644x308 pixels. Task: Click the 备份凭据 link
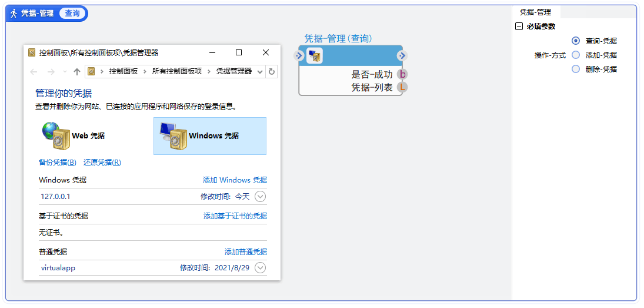pyautogui.click(x=57, y=163)
